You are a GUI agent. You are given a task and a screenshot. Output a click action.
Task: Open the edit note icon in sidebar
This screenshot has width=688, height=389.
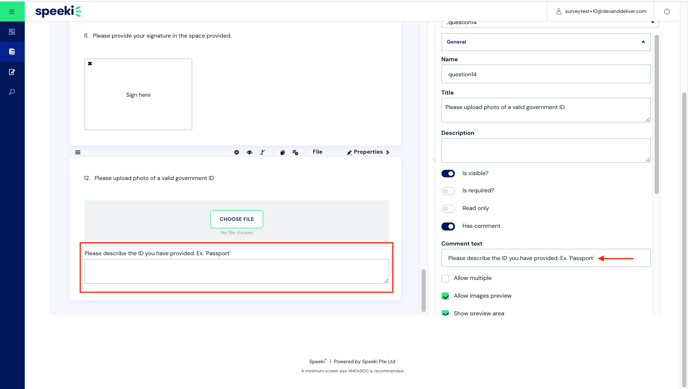(12, 72)
